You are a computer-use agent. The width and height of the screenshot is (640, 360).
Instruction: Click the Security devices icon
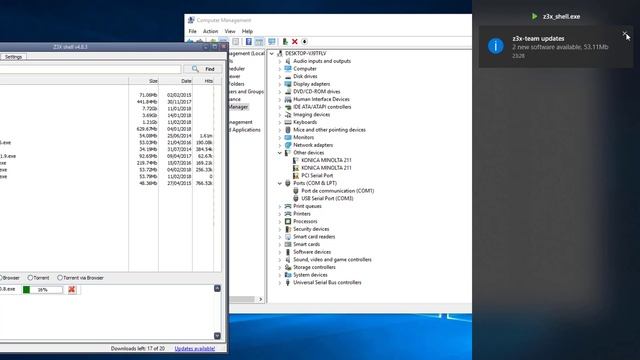pyautogui.click(x=288, y=229)
